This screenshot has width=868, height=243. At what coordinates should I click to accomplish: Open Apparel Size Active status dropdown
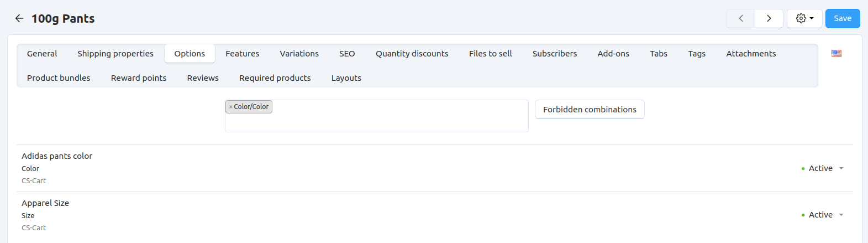[x=822, y=215]
